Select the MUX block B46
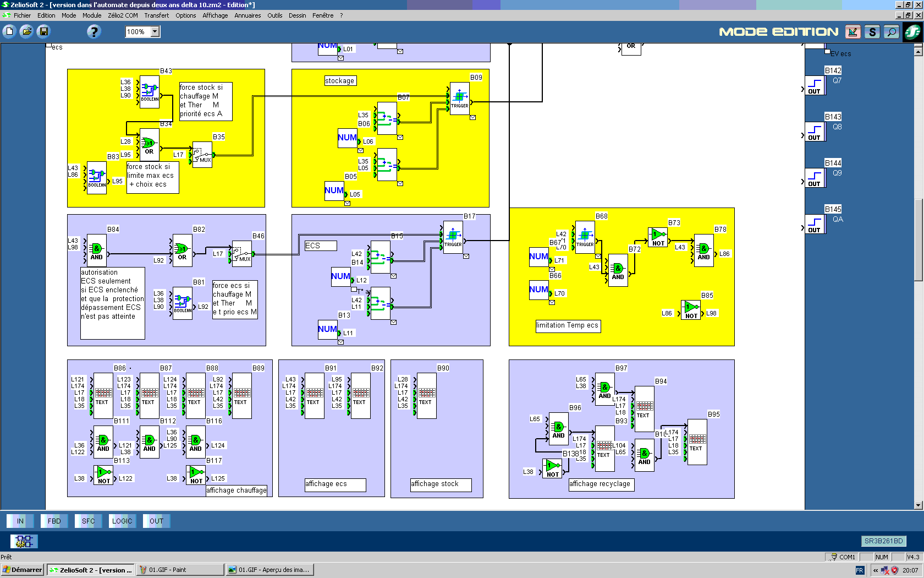This screenshot has width=924, height=578. [x=242, y=254]
